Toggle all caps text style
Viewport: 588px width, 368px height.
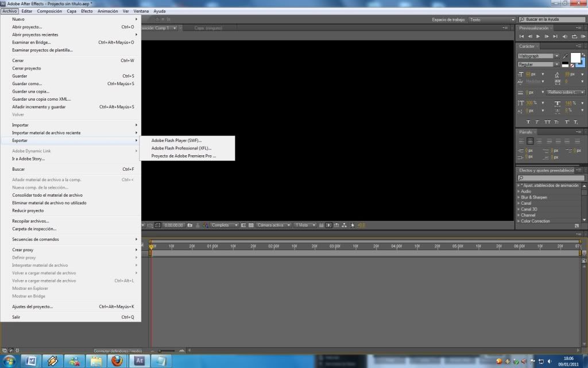click(547, 122)
